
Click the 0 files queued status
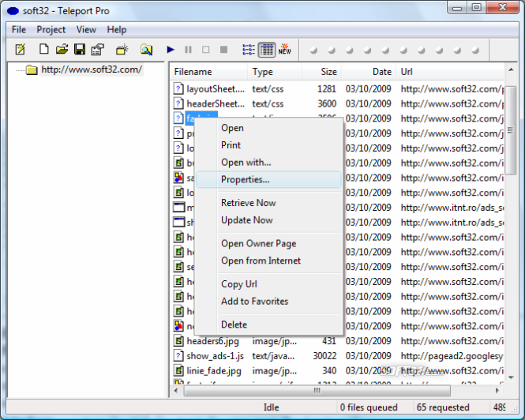click(x=369, y=407)
